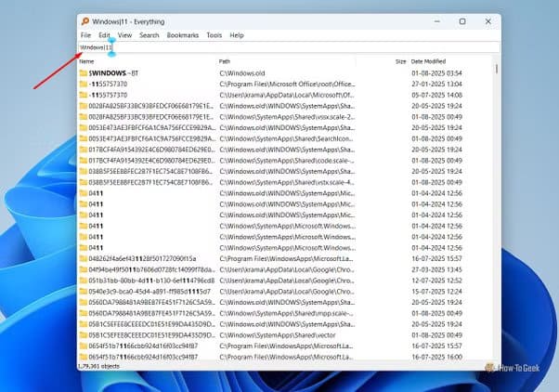Click path cell of the 048262f4a6ef row
Image resolution: width=559 pixels, height=392 pixels.
[286, 258]
